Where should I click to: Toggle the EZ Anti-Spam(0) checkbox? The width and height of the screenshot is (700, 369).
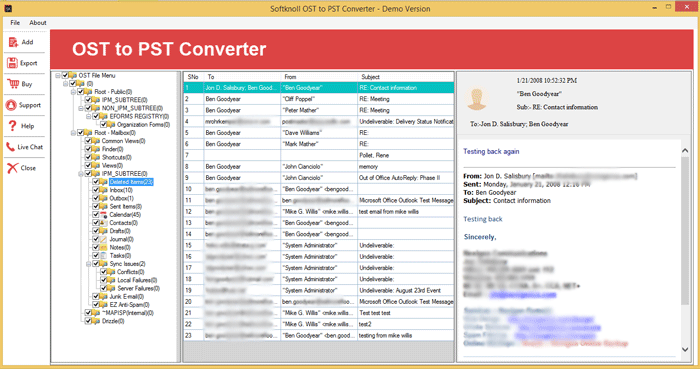[96, 304]
